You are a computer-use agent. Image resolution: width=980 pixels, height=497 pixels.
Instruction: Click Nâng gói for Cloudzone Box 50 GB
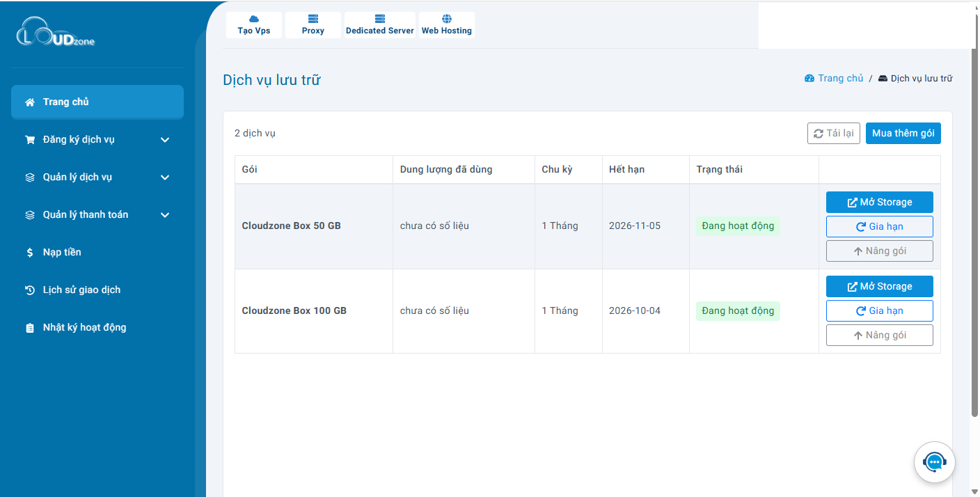880,251
